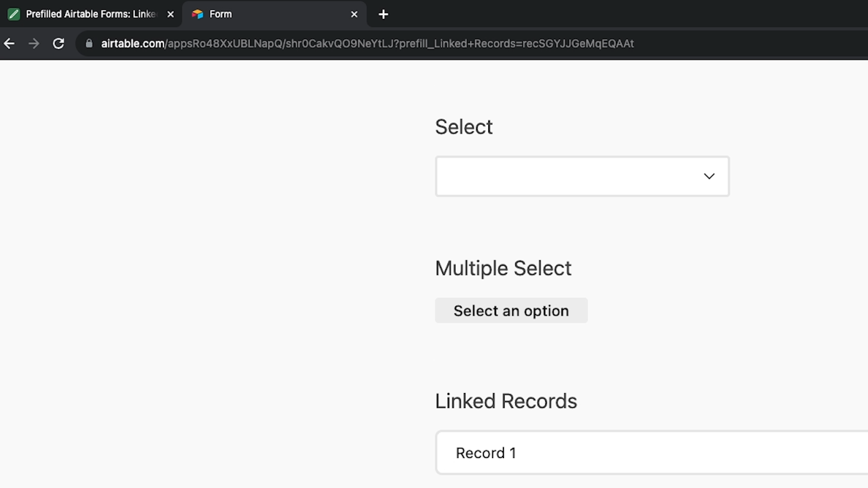Click the Airtable logo on the Form tab
Viewport: 868px width, 488px height.
[197, 14]
